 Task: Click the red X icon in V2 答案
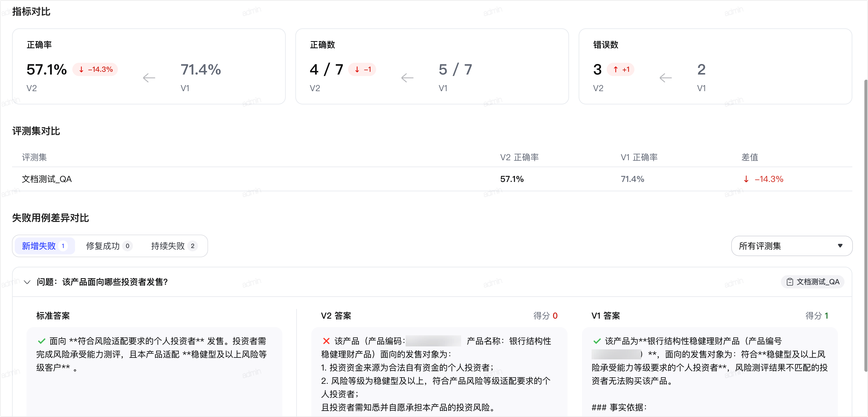coord(326,341)
